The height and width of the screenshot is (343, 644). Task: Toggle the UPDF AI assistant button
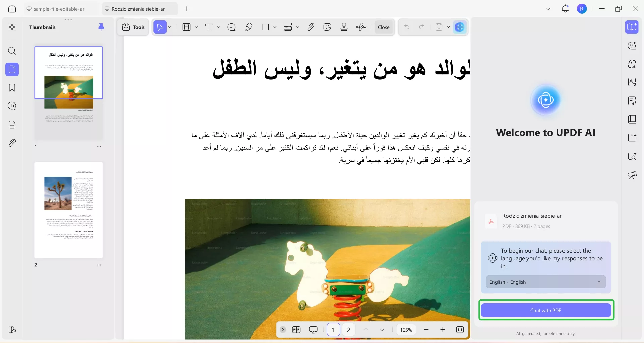coord(460,27)
